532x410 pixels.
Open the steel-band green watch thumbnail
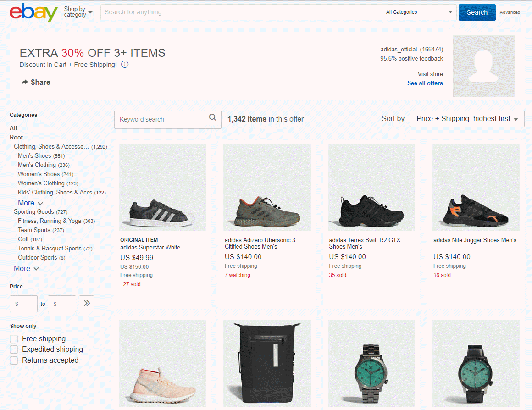point(371,363)
